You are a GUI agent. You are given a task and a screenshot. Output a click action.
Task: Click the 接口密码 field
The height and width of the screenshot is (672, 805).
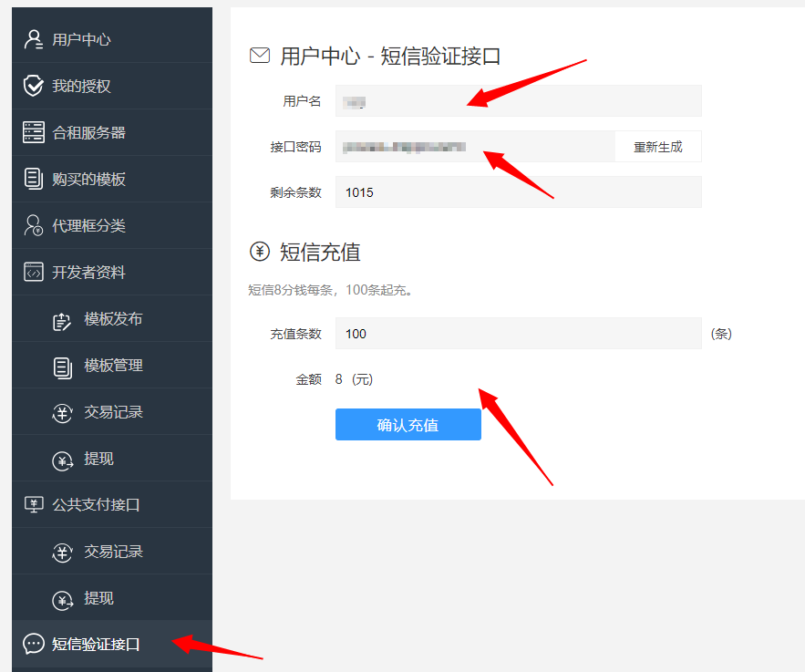(x=474, y=146)
